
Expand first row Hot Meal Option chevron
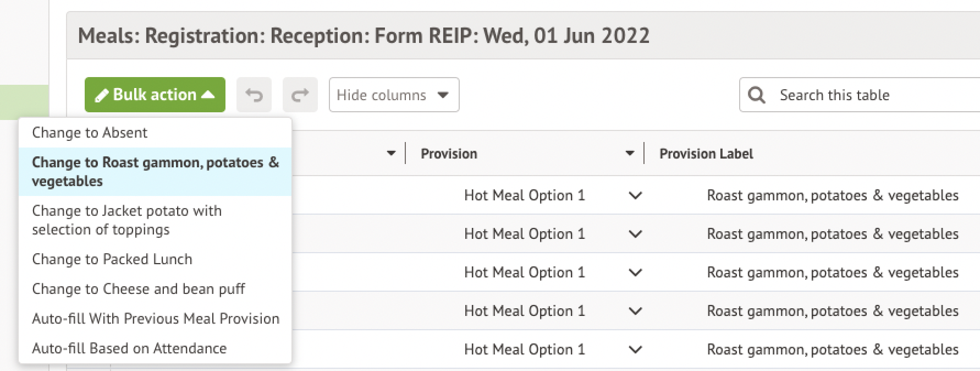click(635, 195)
